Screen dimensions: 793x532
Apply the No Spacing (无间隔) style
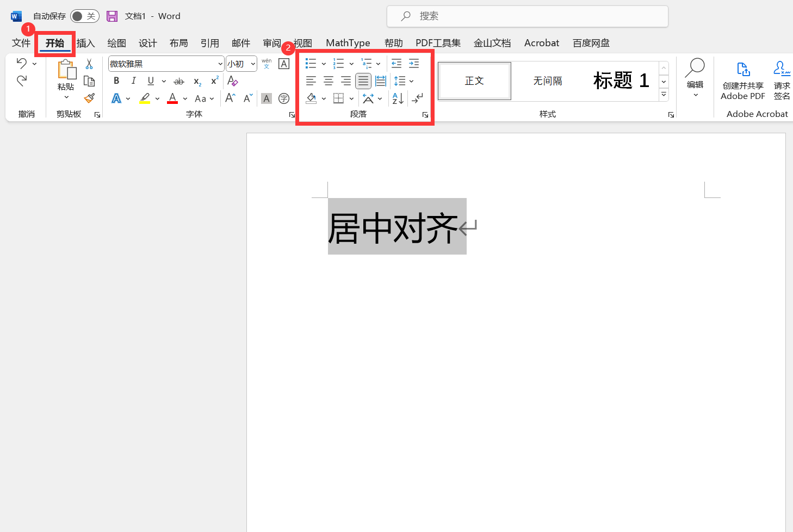548,81
